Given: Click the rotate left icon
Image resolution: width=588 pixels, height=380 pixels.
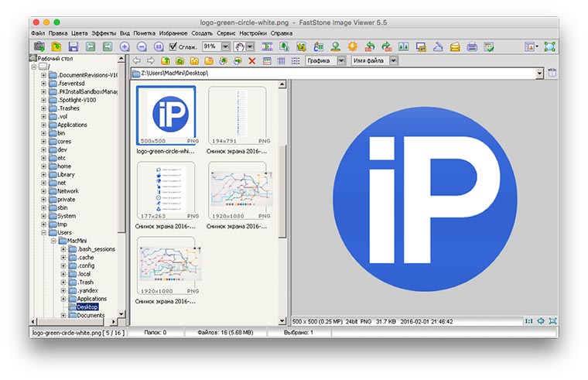Looking at the screenshot, I should click(x=369, y=47).
